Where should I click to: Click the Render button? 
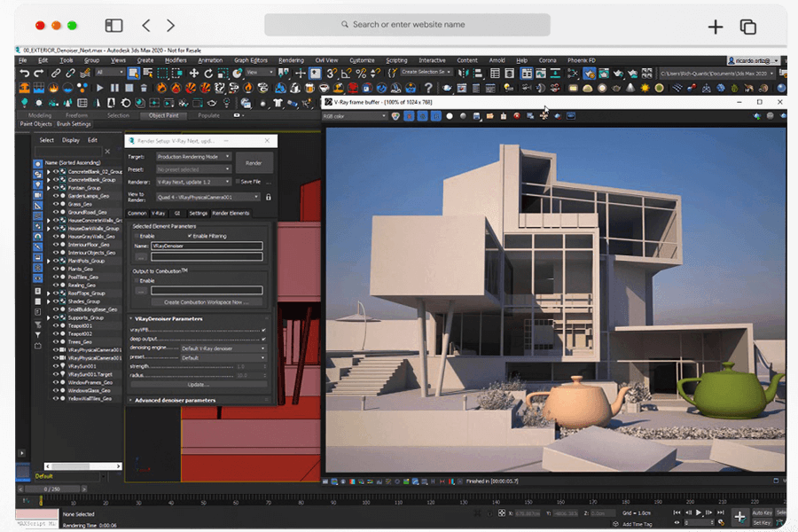254,163
